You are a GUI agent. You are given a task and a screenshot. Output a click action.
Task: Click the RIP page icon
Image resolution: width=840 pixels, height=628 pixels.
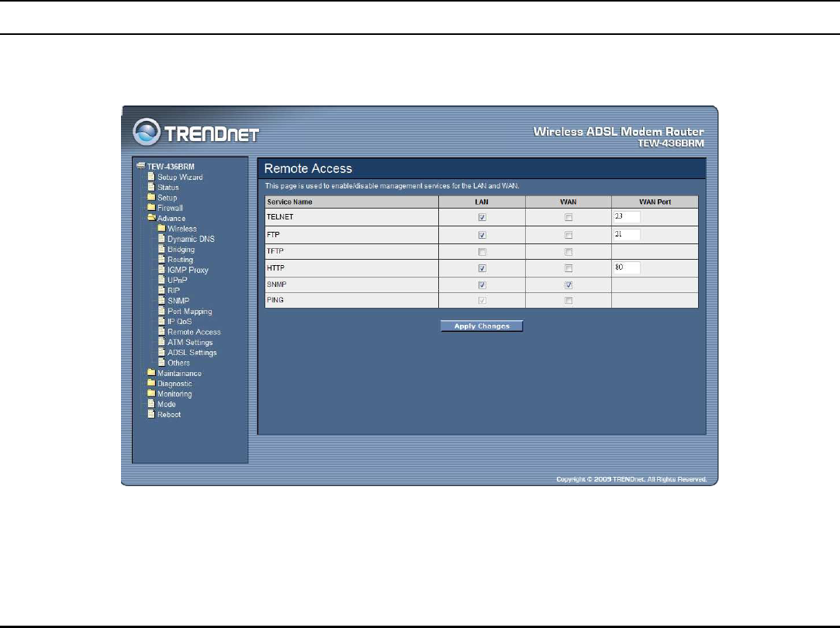click(162, 290)
